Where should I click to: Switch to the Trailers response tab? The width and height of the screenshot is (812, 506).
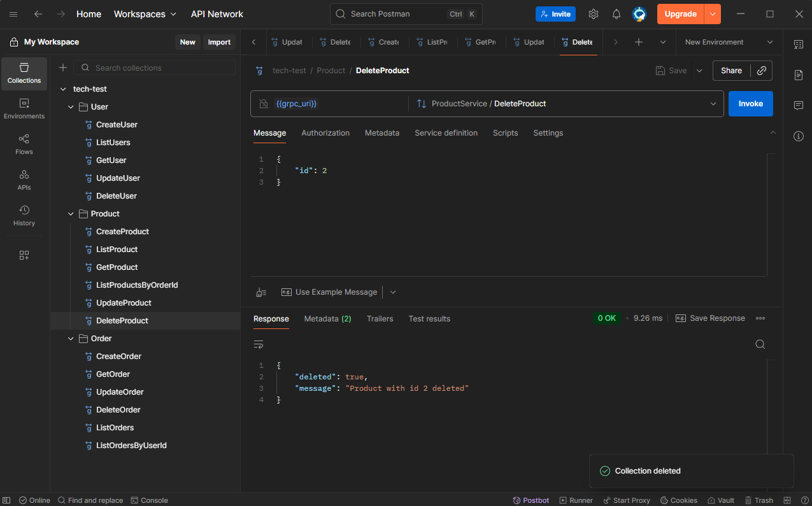point(380,319)
